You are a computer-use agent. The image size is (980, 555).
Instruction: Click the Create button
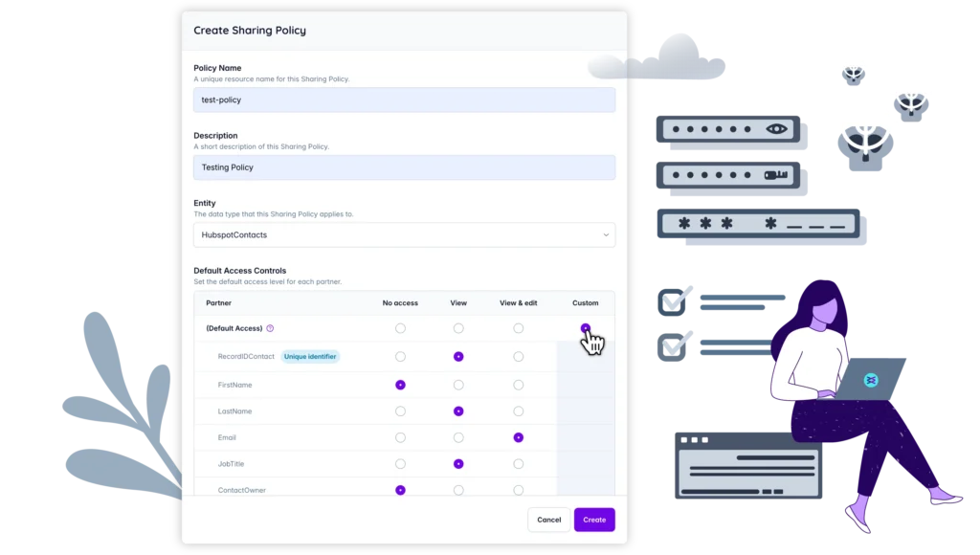click(594, 520)
